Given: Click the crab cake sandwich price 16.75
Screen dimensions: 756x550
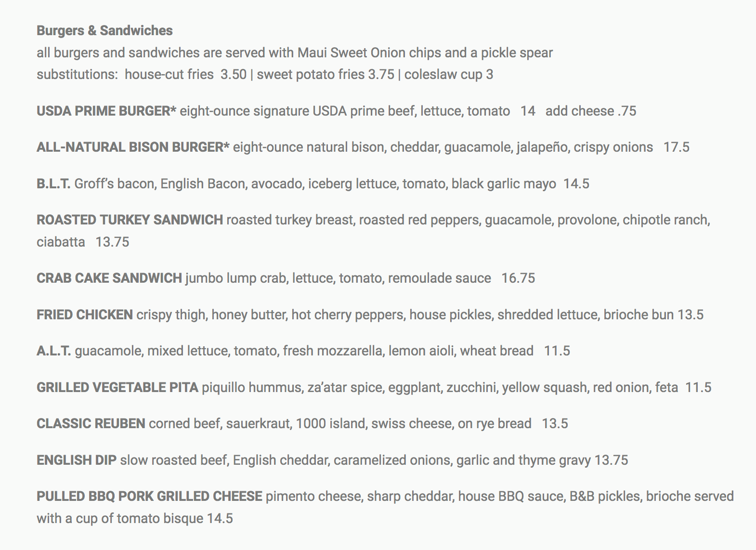Looking at the screenshot, I should [518, 278].
